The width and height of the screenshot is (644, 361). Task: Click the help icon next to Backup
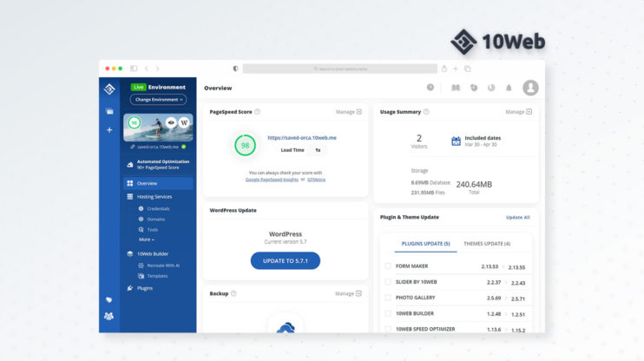[x=233, y=293]
